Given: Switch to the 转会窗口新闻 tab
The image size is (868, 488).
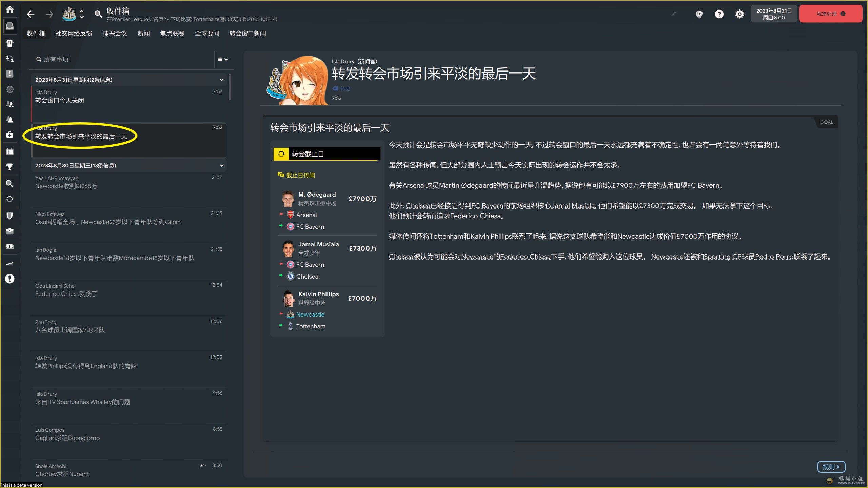Looking at the screenshot, I should tap(248, 33).
